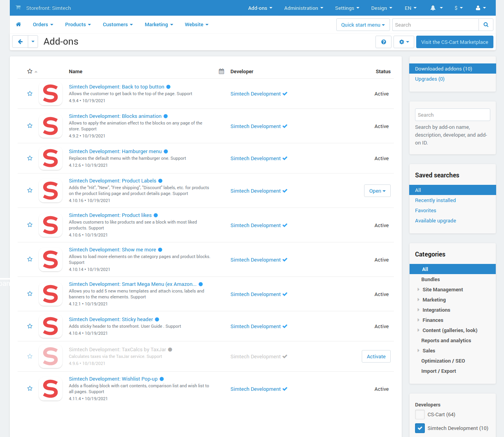Click the calendar sort icon in header
The image size is (504, 437).
click(x=221, y=71)
